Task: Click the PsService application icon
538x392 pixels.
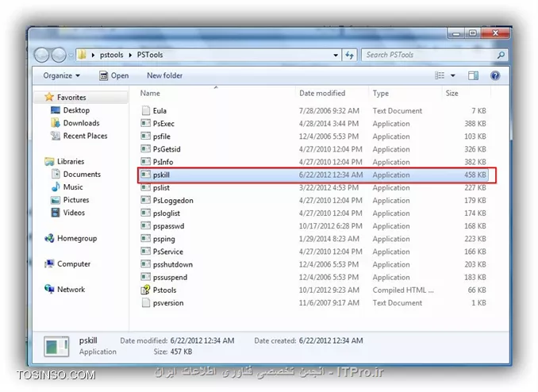Action: tap(146, 252)
